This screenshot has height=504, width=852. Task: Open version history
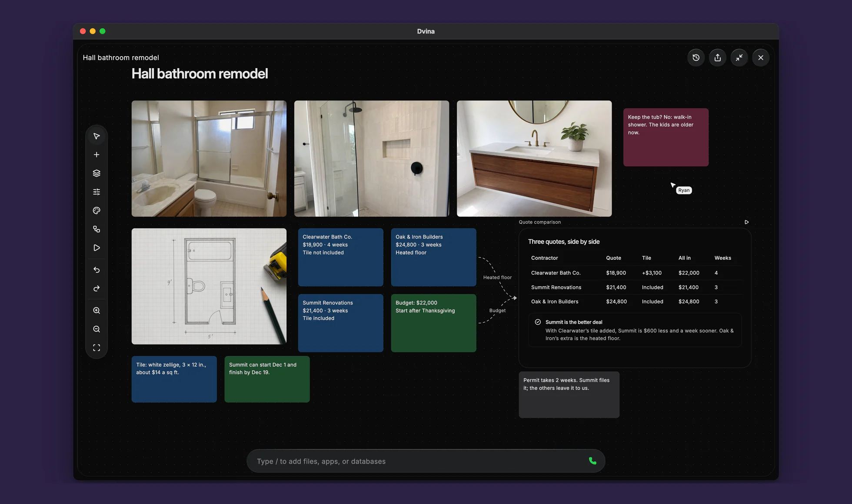point(696,57)
